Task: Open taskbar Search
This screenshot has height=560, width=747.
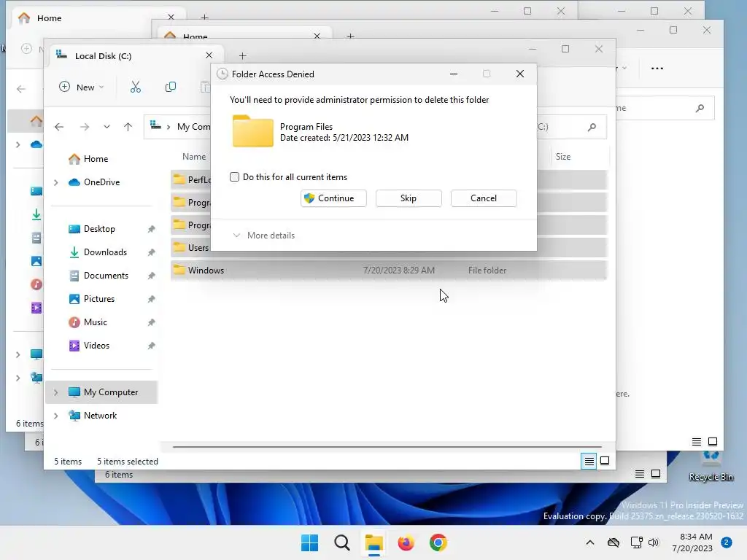Action: [x=341, y=542]
